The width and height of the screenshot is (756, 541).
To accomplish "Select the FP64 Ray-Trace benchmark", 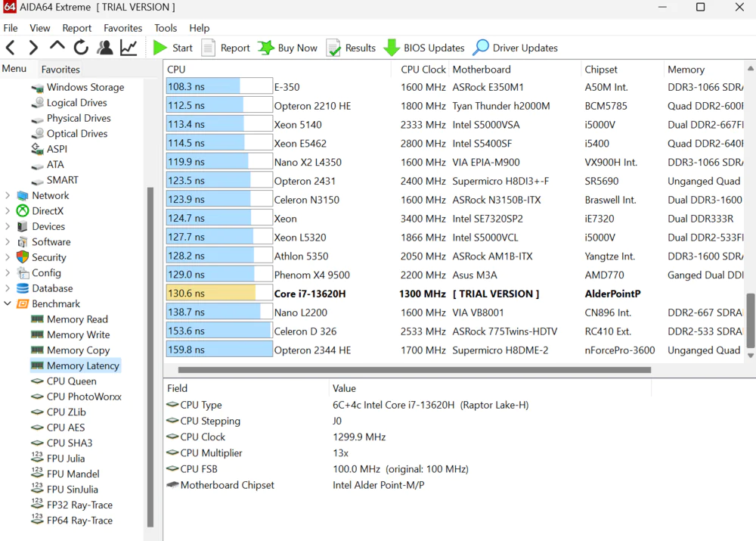I will coord(72,521).
